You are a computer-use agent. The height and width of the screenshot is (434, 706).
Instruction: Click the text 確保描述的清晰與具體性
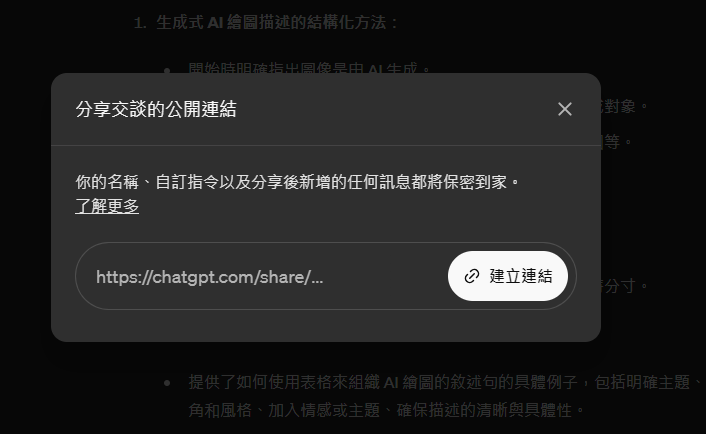pyautogui.click(x=486, y=410)
